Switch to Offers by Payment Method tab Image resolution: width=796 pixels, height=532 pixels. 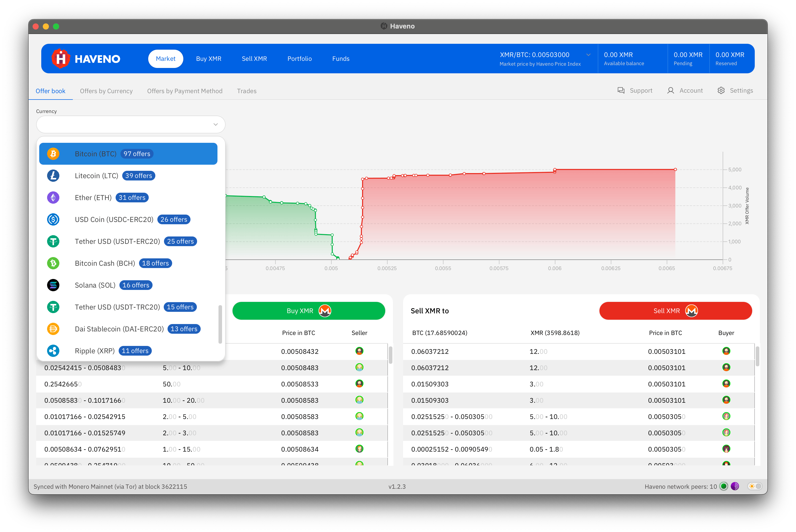tap(185, 91)
